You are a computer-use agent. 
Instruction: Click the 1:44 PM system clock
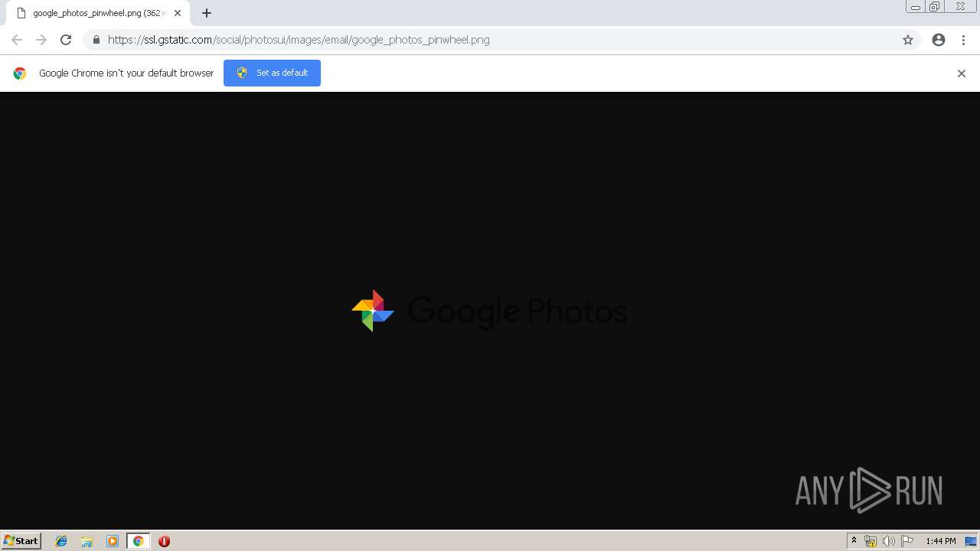point(940,541)
